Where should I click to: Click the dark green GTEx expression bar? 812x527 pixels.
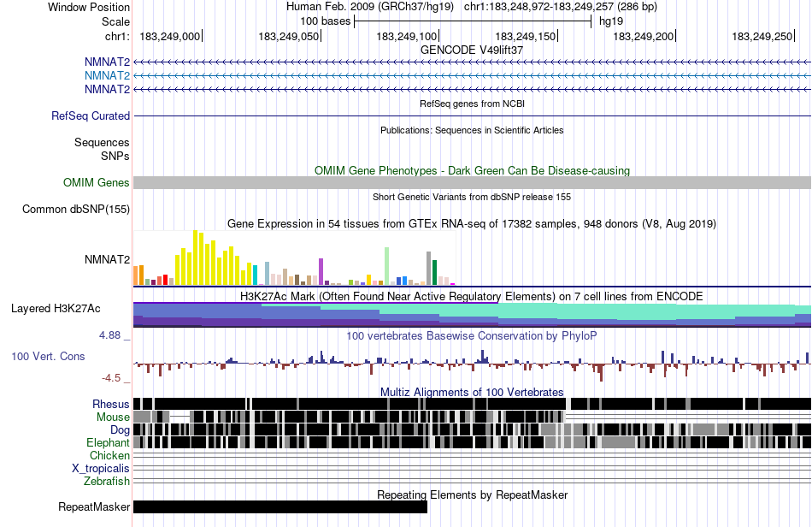tap(434, 273)
